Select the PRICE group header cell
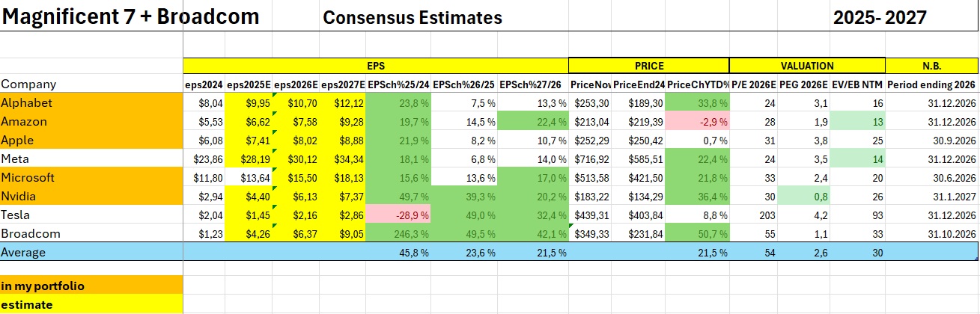The image size is (980, 314). pos(648,66)
